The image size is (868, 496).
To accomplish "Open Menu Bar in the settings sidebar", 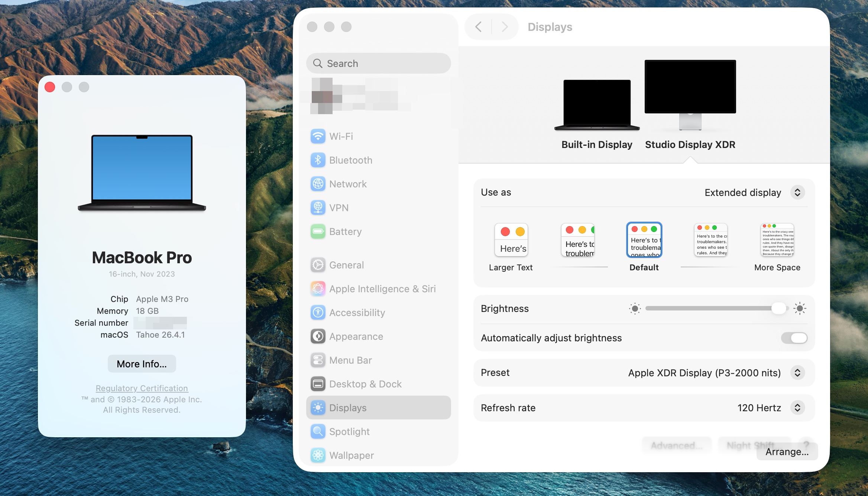I will (379, 360).
